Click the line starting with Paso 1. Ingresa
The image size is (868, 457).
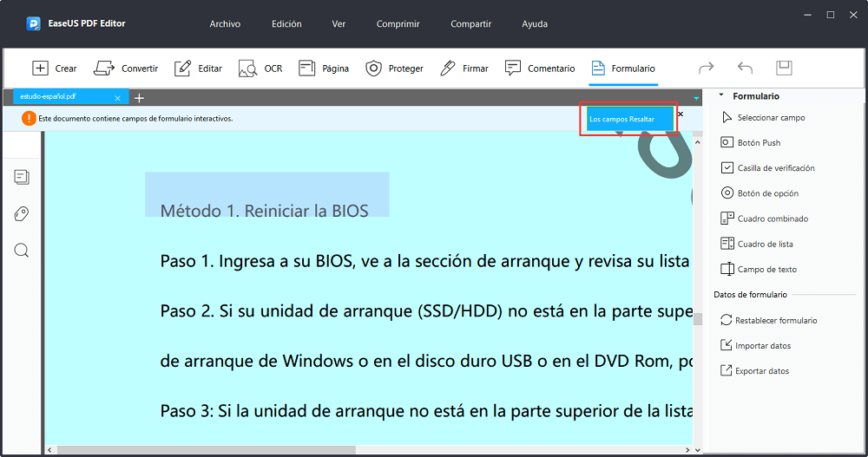coord(424,261)
